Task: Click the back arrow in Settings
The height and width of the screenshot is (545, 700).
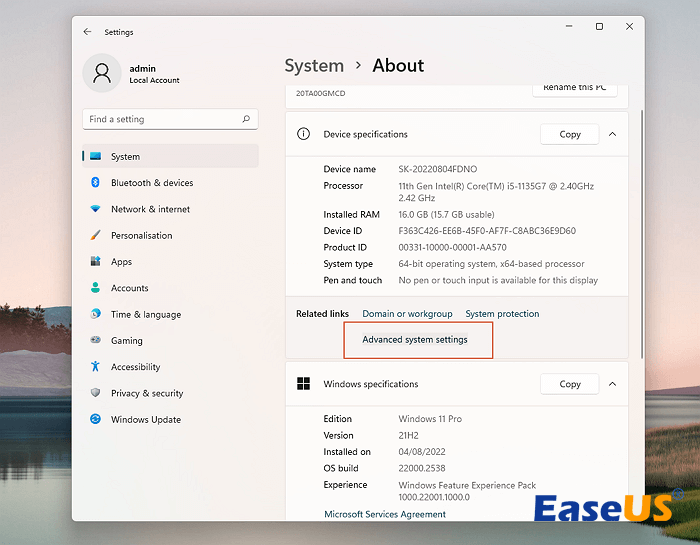Action: (x=88, y=32)
